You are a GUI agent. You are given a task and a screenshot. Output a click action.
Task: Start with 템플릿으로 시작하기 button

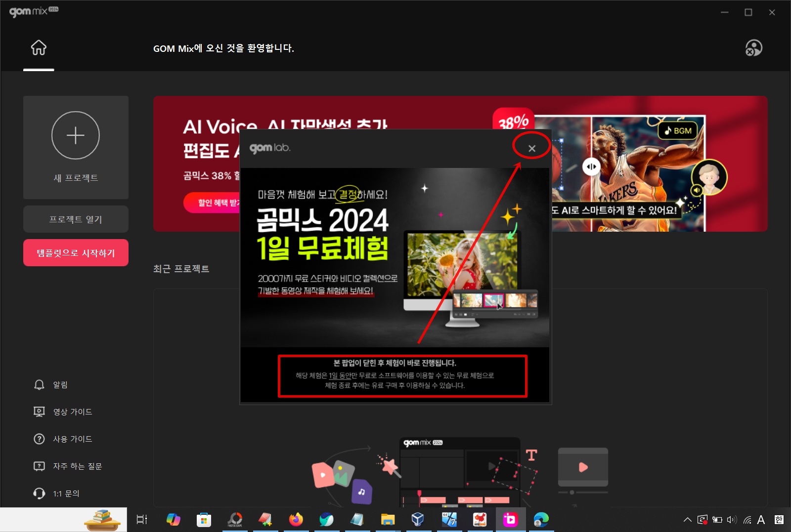[x=76, y=253]
